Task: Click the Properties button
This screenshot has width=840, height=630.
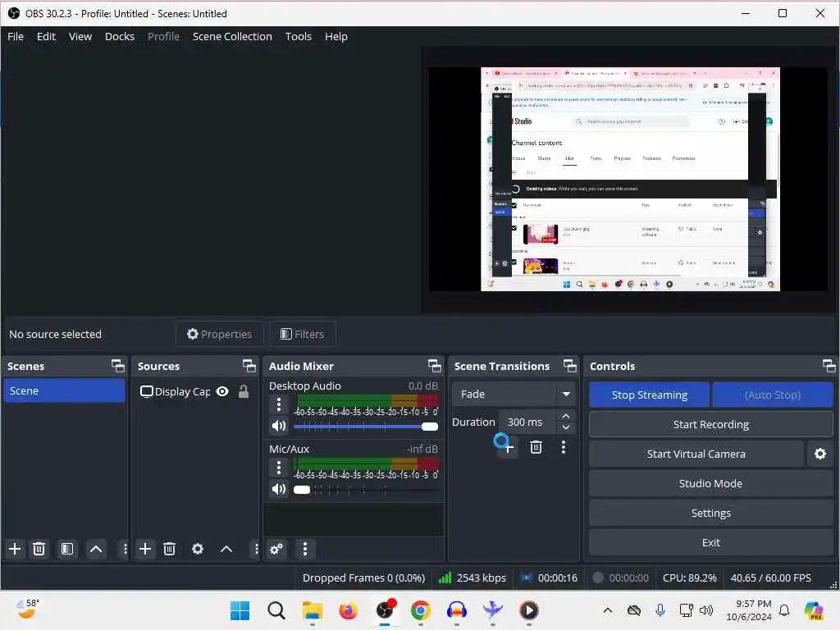Action: point(220,334)
